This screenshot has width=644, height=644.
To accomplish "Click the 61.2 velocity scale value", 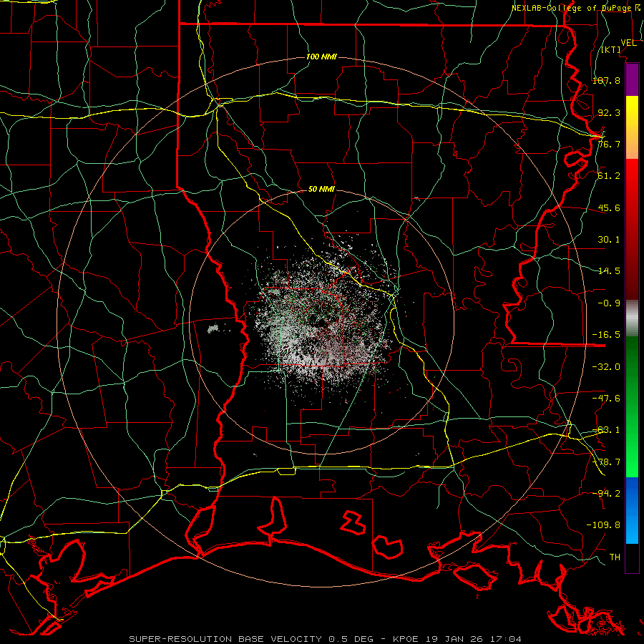I will pos(609,175).
